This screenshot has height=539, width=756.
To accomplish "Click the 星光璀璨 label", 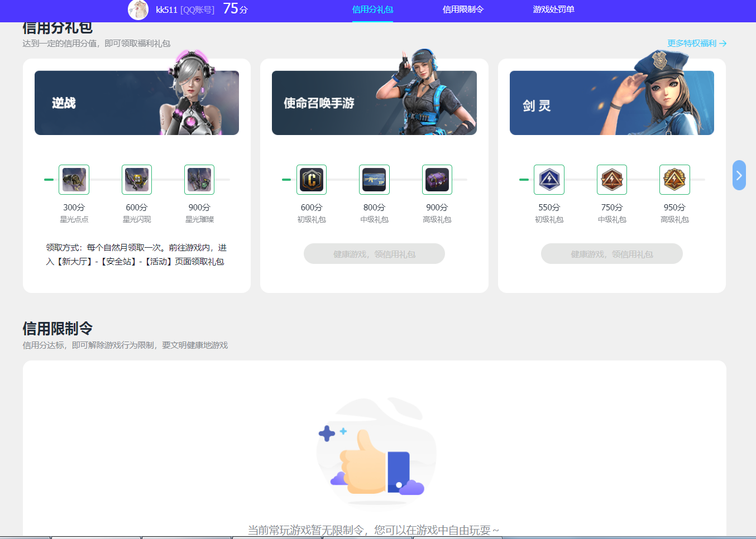I will tap(199, 220).
